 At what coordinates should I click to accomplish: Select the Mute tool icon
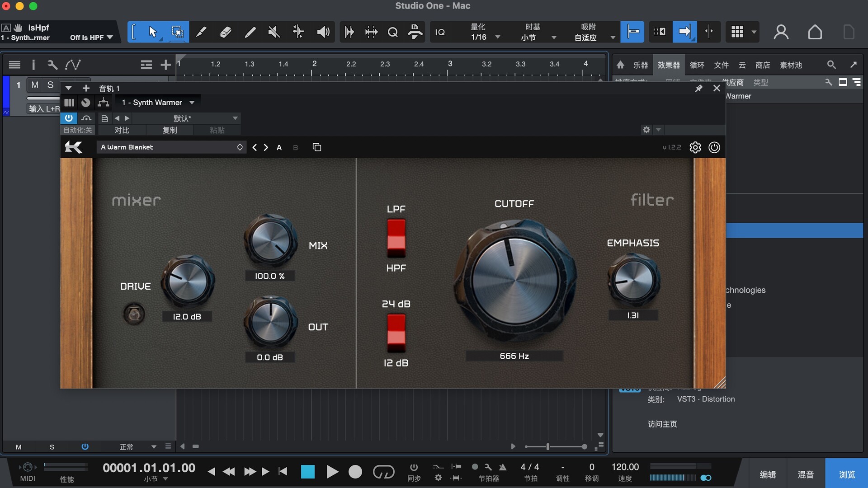click(x=274, y=32)
